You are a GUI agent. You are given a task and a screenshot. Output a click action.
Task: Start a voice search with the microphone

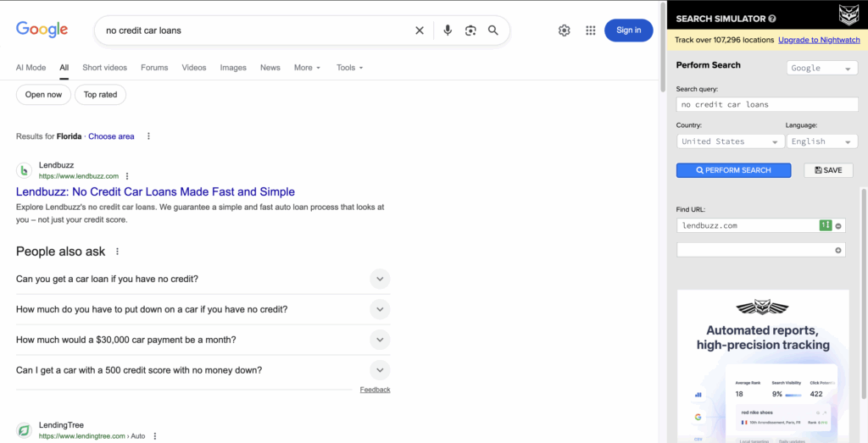[x=448, y=30]
